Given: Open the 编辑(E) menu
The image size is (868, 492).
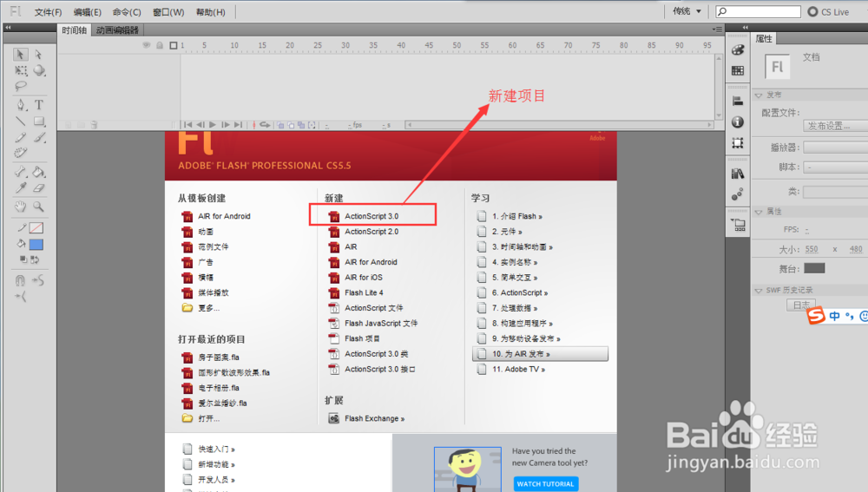Looking at the screenshot, I should click(x=88, y=12).
